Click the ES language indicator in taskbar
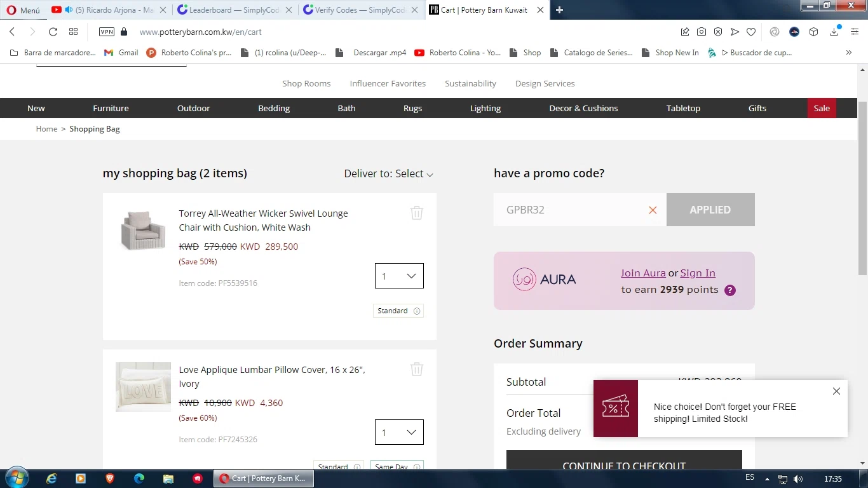 pos(750,478)
